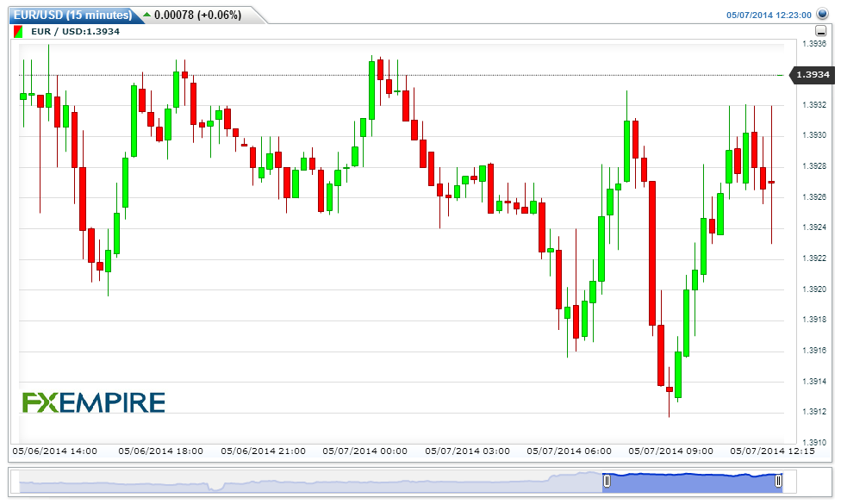Click the 1.3924 price axis label
Viewport: 841px width, 504px height.
point(814,227)
